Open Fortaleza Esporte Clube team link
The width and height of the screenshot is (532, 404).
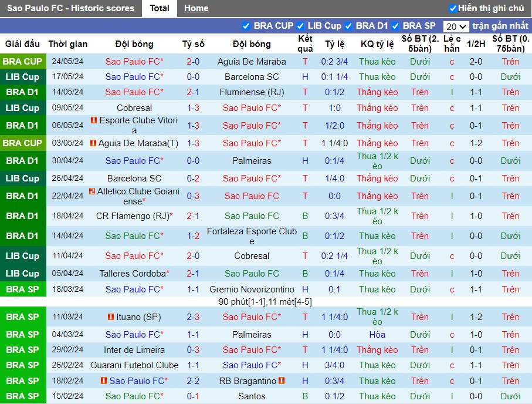252,236
